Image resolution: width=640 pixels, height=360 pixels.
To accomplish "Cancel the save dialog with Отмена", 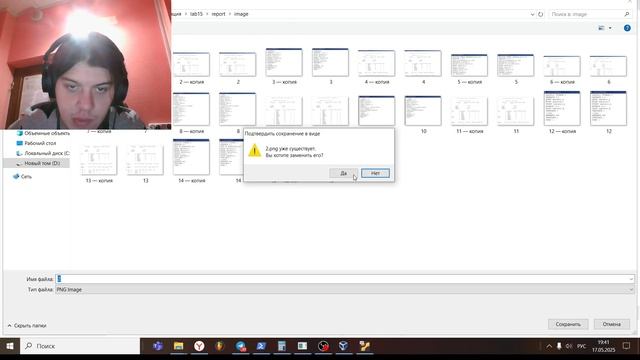I will pyautogui.click(x=611, y=324).
